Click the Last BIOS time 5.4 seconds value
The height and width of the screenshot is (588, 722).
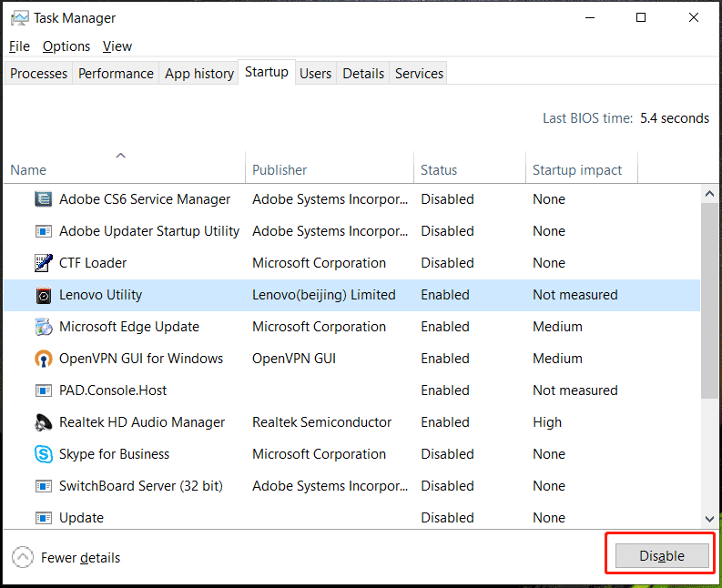pyautogui.click(x=674, y=118)
